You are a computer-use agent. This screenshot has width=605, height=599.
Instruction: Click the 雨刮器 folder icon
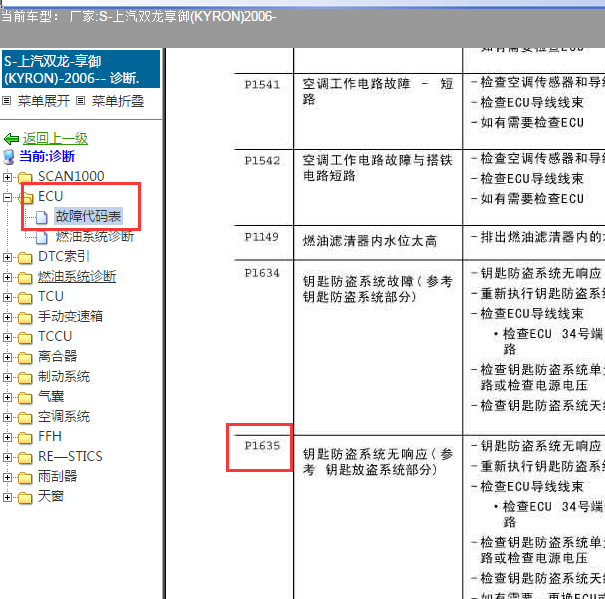click(25, 478)
